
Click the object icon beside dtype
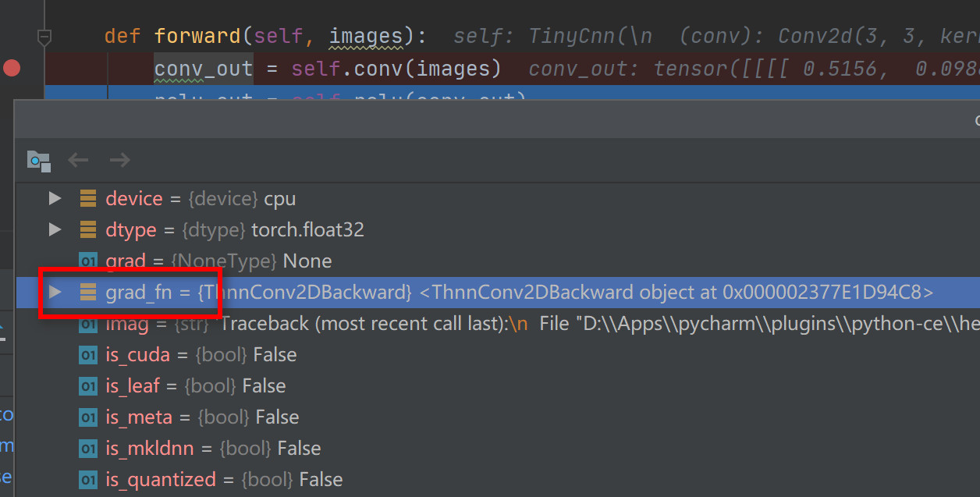[88, 229]
